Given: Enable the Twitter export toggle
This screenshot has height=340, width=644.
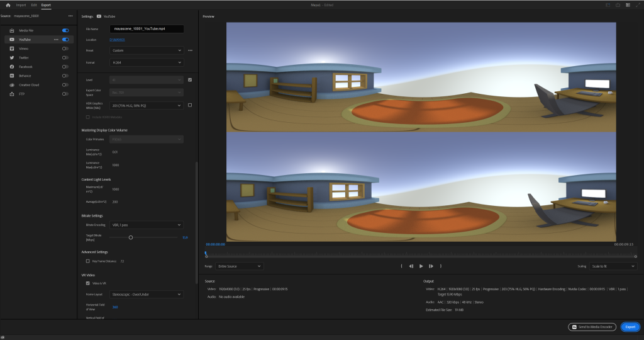Looking at the screenshot, I should (65, 57).
